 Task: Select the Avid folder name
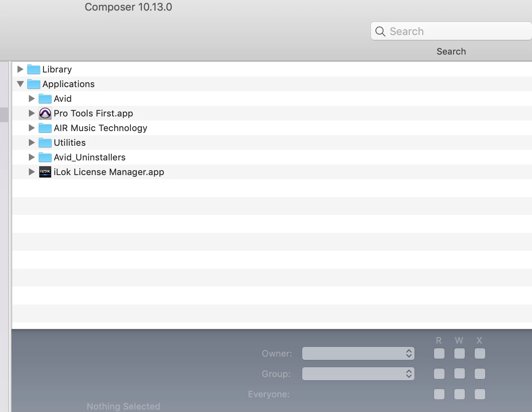coord(63,99)
